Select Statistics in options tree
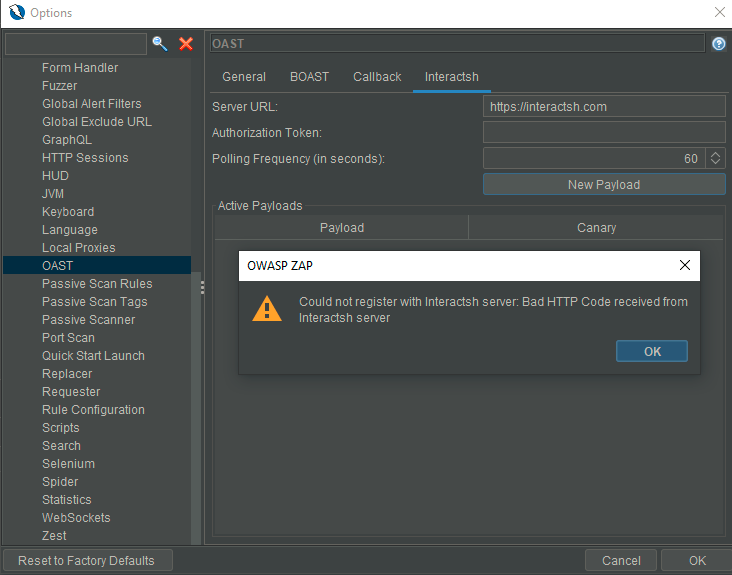This screenshot has width=732, height=575. pos(66,499)
